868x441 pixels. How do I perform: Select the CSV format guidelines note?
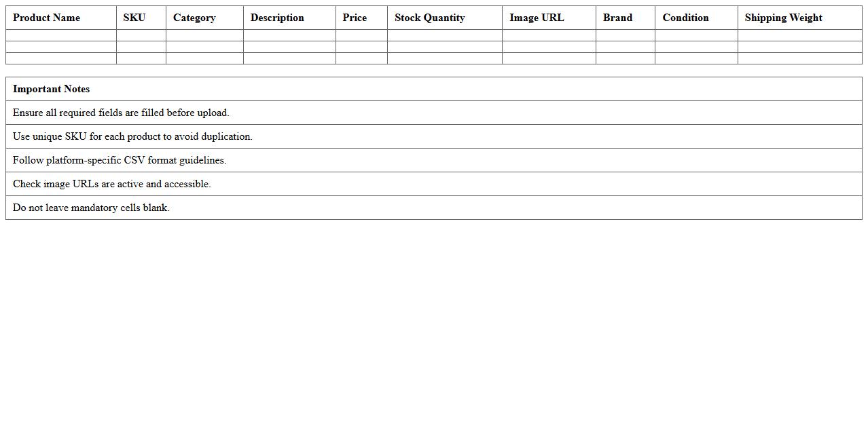(x=120, y=160)
